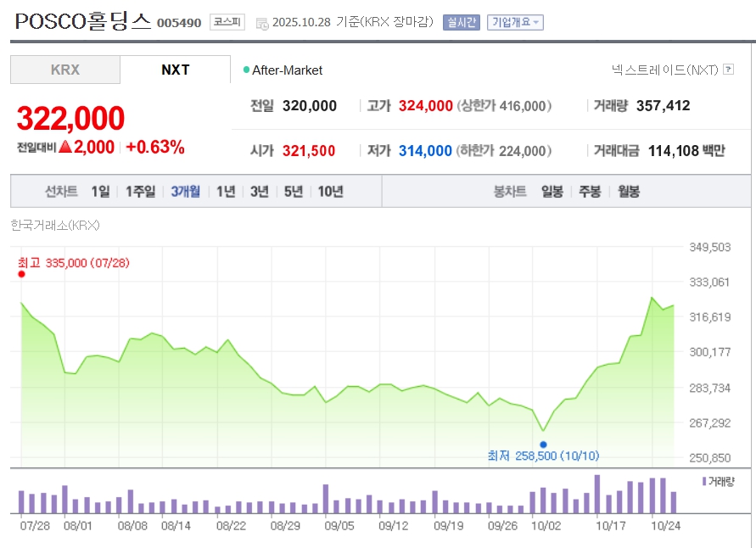Show the 일봉 daily candlestick chart
This screenshot has width=756, height=548.
click(x=552, y=192)
